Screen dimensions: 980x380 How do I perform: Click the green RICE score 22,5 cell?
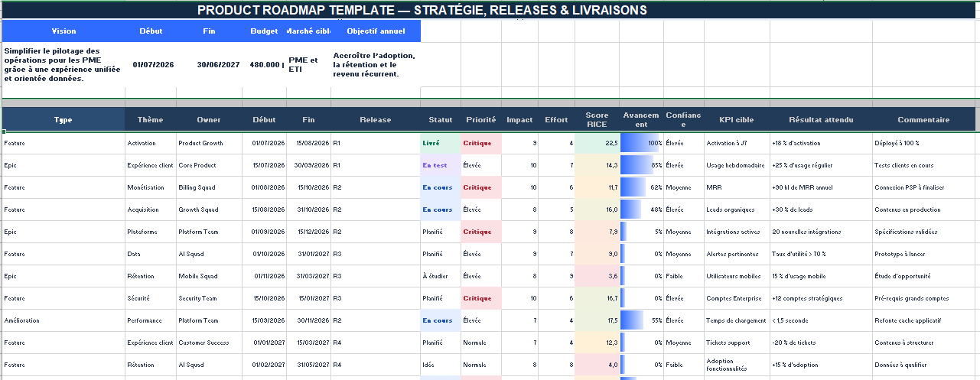pos(597,143)
